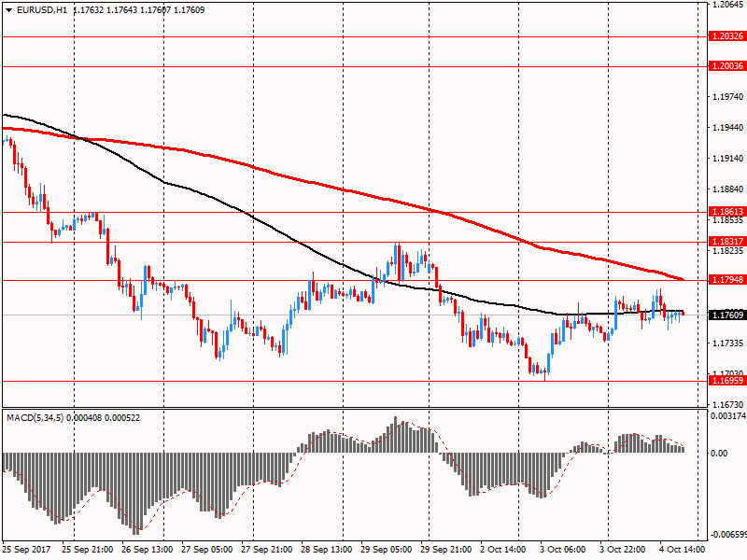This screenshot has width=747, height=560.
Task: Click the current price label 1.17609
Action: pyautogui.click(x=727, y=315)
